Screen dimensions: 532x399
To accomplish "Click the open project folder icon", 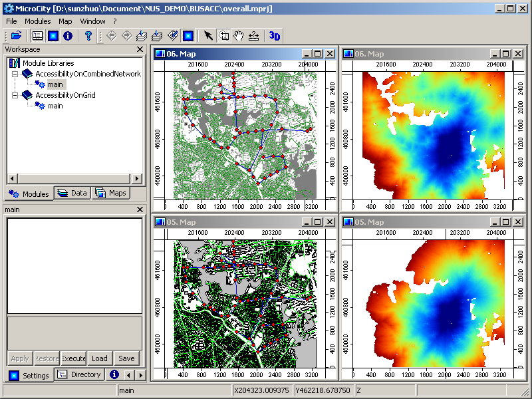I will click(17, 36).
